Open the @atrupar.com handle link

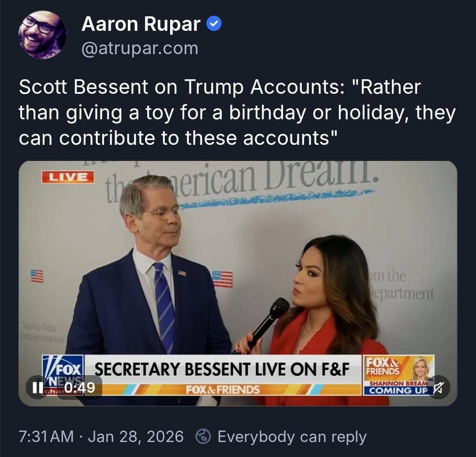click(140, 48)
